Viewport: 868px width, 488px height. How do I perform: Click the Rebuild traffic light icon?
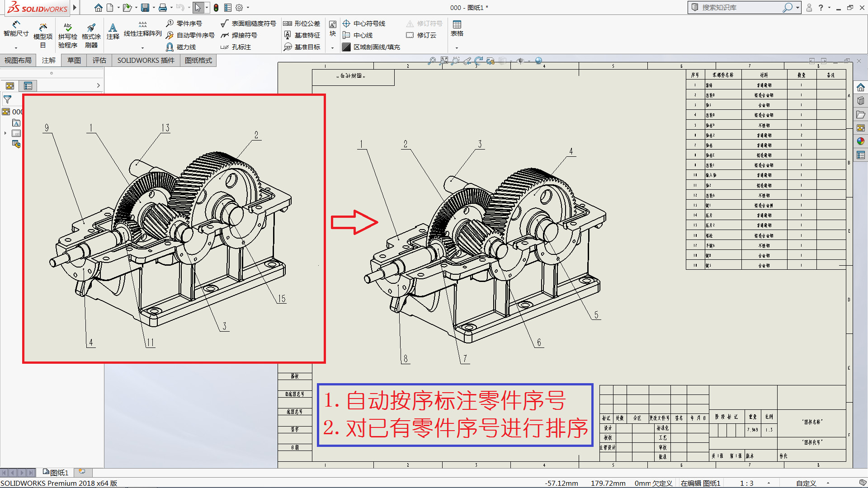pos(216,8)
